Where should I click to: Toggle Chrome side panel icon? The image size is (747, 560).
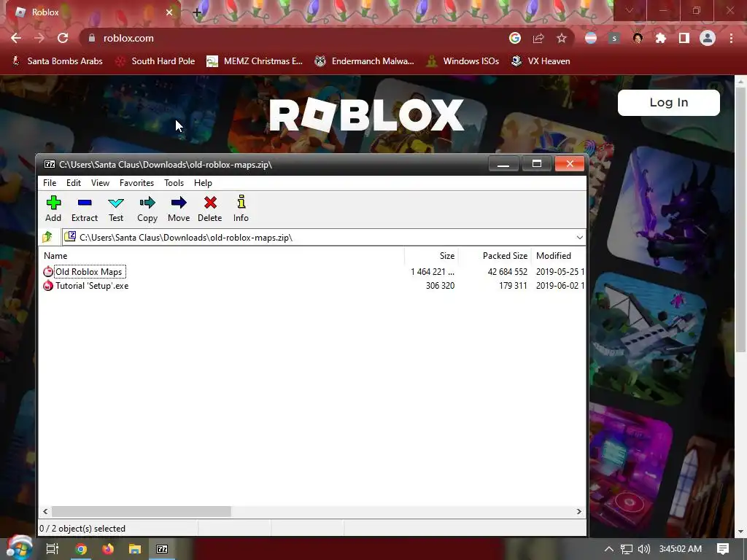(684, 38)
